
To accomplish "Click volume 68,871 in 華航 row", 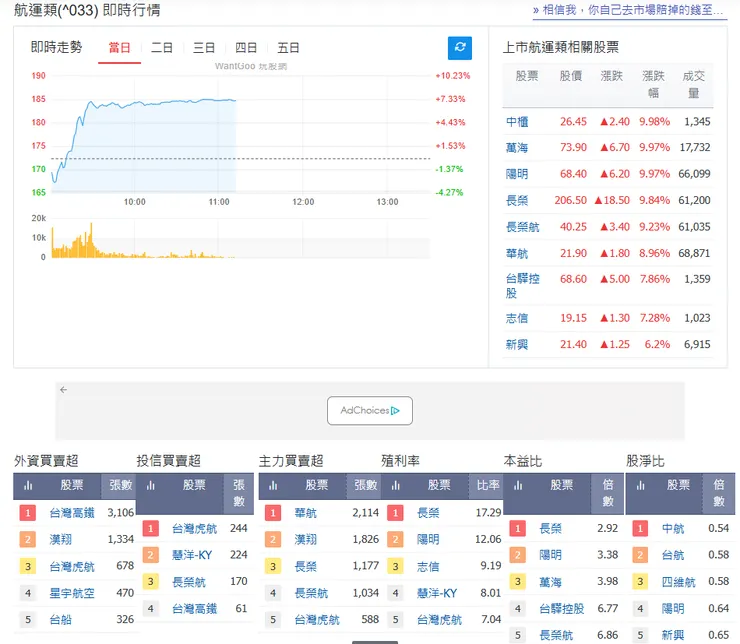I will tap(694, 253).
